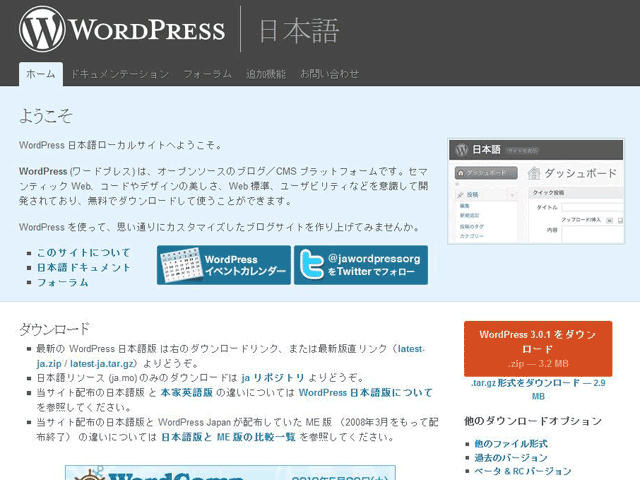Open 日本語版と ME 版の比較一覧 link
This screenshot has width=640, height=480.
pyautogui.click(x=228, y=437)
